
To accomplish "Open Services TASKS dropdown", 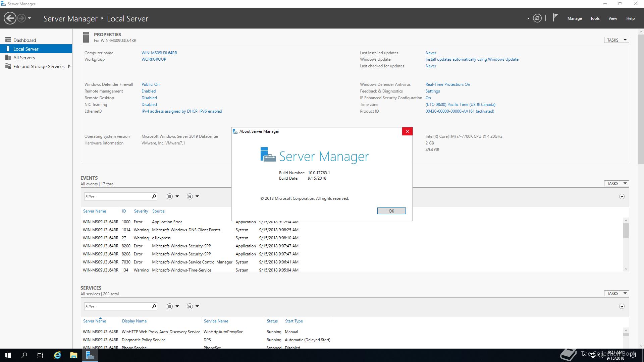I will [x=616, y=293].
